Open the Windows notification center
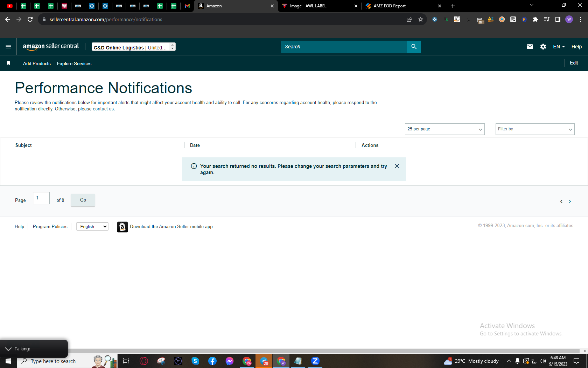 pos(576,361)
